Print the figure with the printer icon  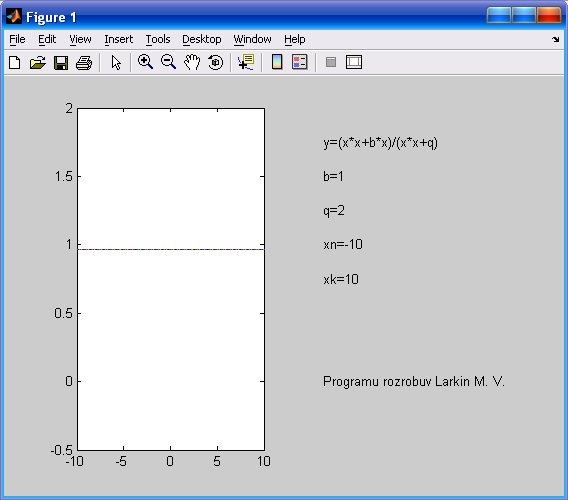(x=84, y=62)
